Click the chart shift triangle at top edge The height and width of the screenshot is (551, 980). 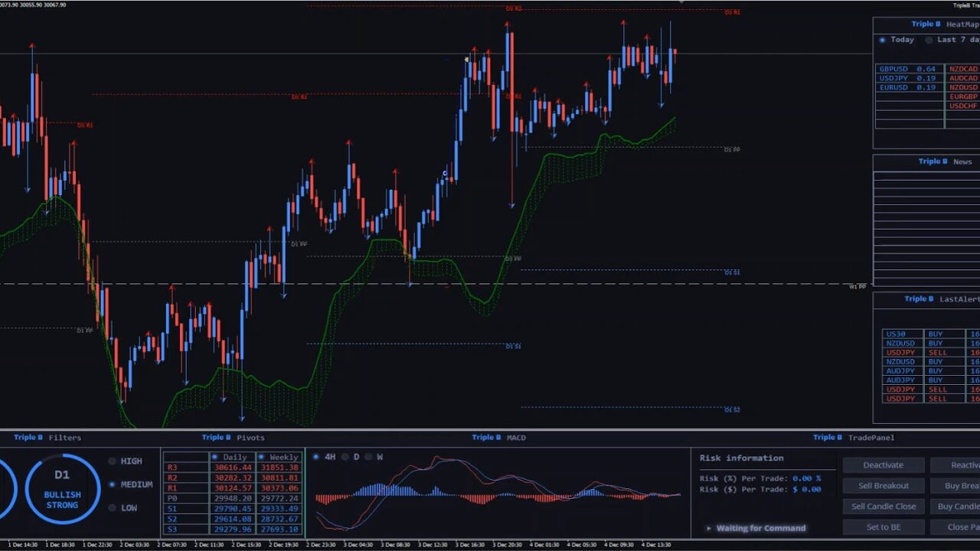click(x=681, y=2)
